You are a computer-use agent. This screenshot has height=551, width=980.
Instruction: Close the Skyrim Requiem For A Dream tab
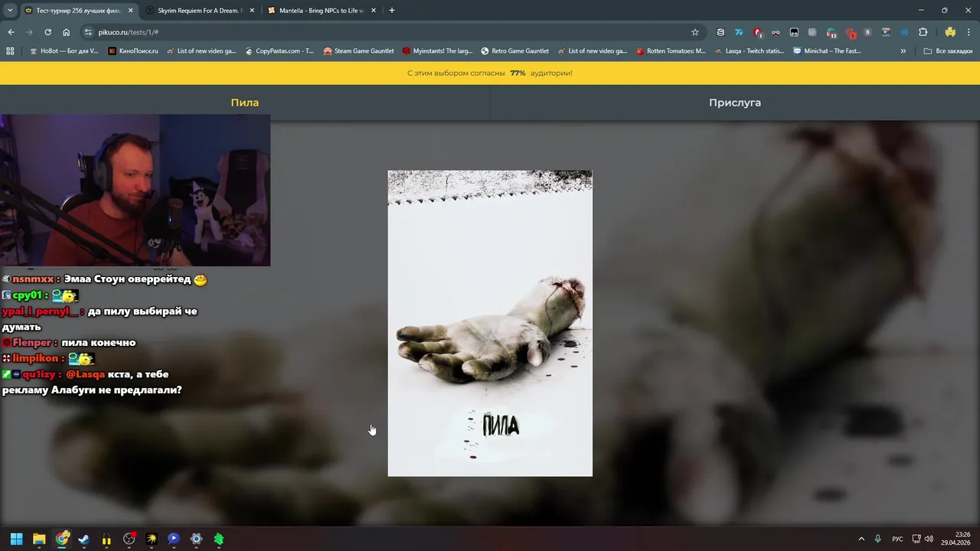(252, 11)
